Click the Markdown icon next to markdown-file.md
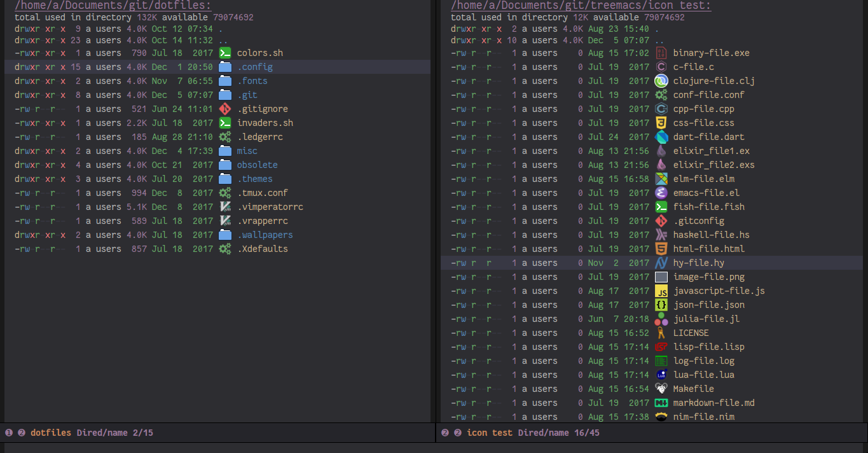Screen dimensions: 868x453 click(x=661, y=403)
